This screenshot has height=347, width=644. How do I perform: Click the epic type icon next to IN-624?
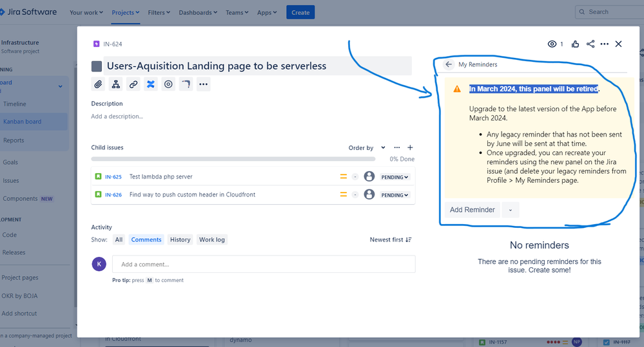[x=96, y=44]
